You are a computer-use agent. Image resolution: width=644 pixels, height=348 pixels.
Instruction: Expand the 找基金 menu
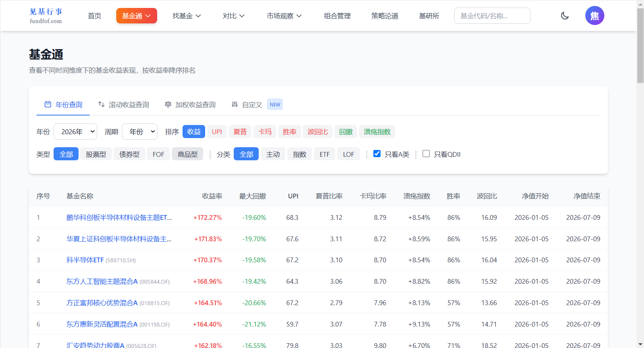[186, 16]
